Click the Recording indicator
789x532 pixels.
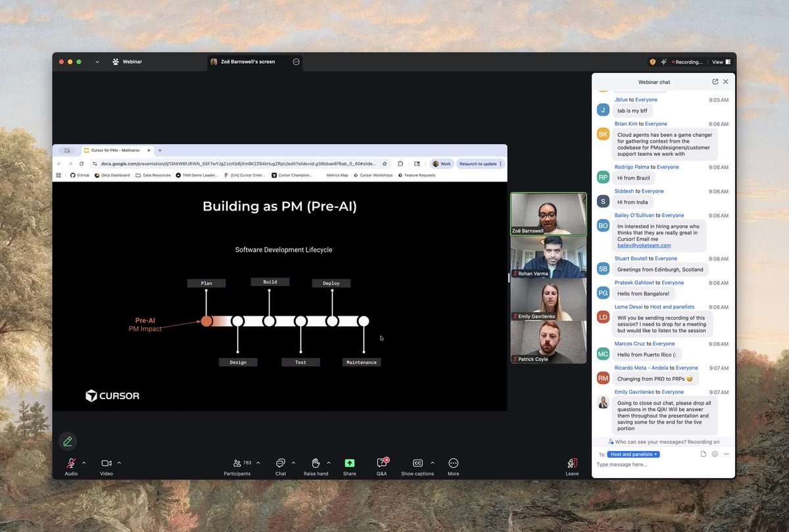[687, 62]
